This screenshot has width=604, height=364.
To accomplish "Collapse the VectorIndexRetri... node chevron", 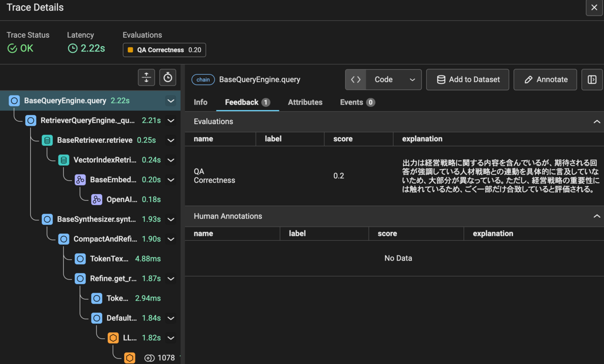I will pos(171,160).
